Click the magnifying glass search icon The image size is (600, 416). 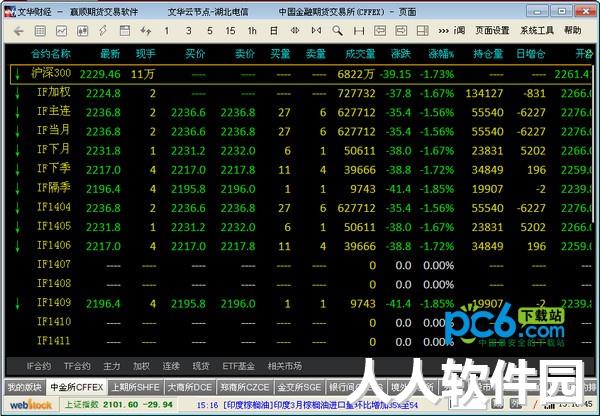coord(338,31)
